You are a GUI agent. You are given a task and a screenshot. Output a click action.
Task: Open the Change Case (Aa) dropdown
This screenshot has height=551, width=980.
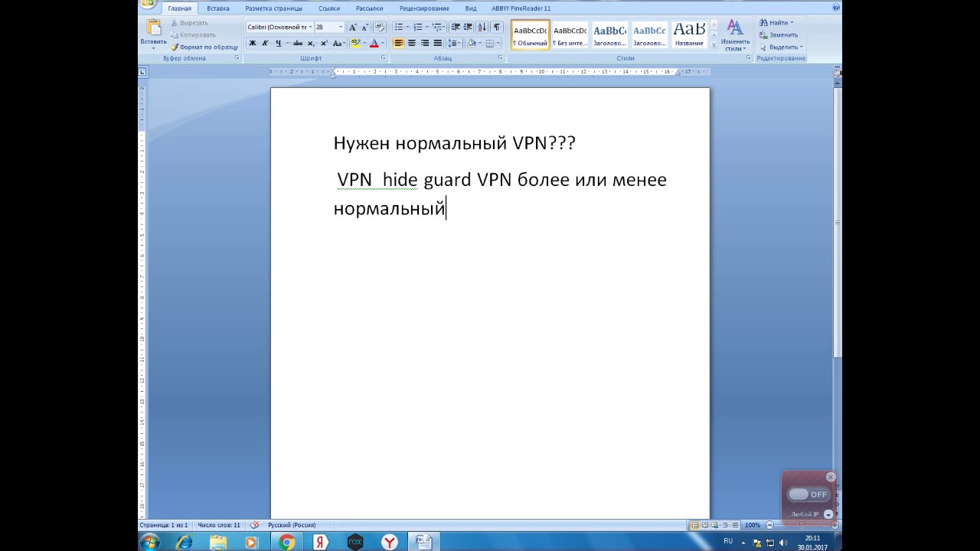(x=338, y=44)
